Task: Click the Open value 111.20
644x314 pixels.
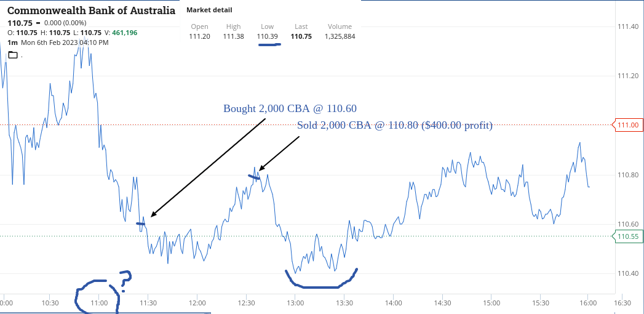Action: coord(200,36)
